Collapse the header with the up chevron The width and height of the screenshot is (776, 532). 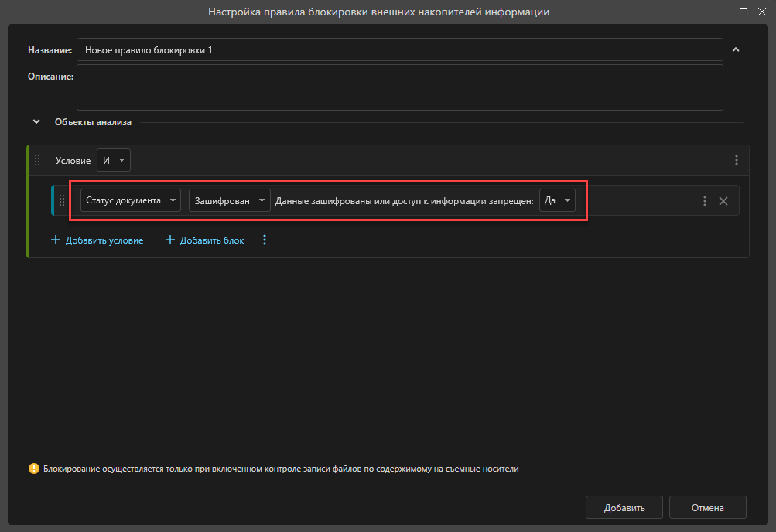click(736, 49)
